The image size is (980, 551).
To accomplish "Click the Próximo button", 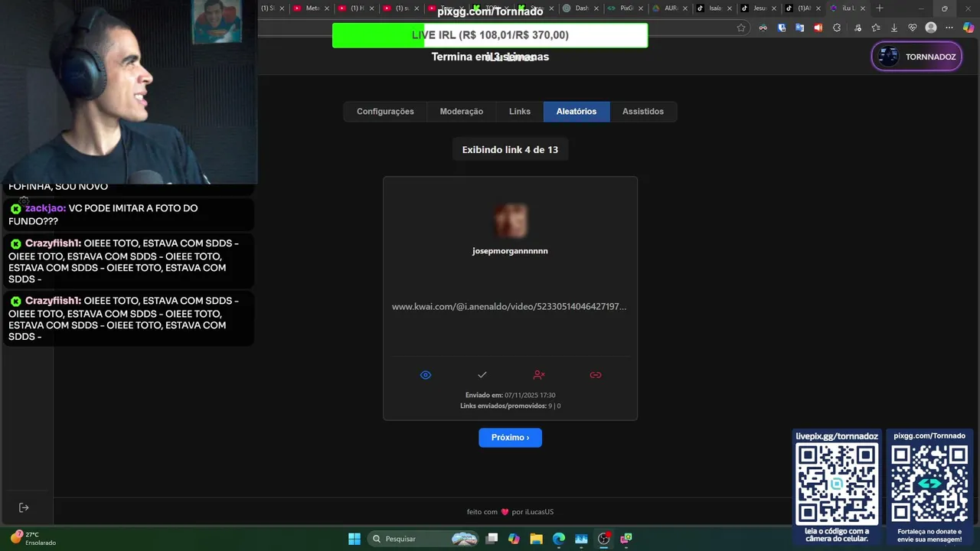I will [511, 438].
